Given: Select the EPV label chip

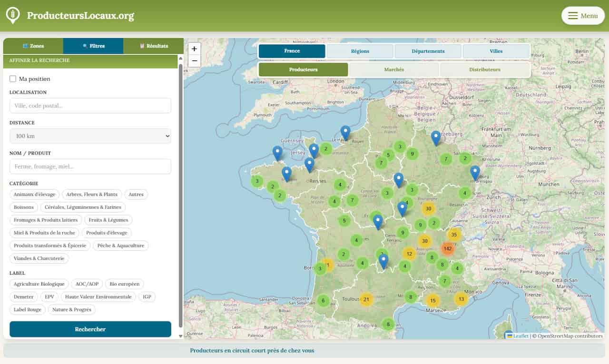Looking at the screenshot, I should [x=49, y=296].
